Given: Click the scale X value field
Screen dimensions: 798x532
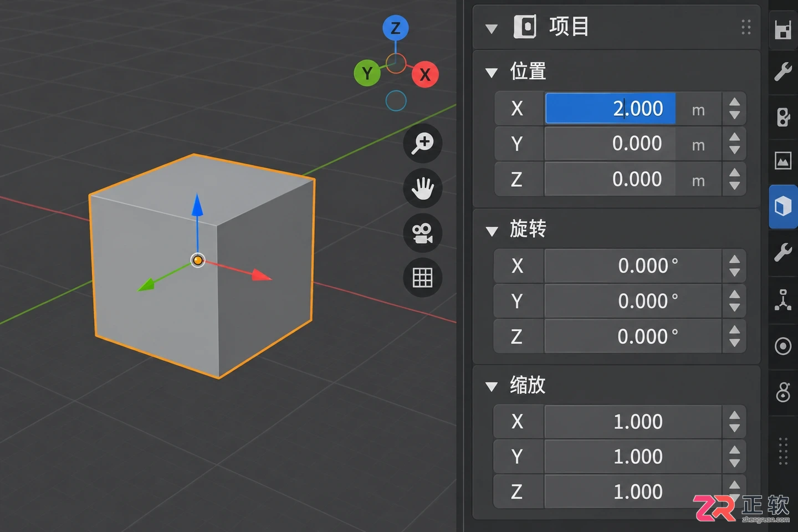Looking at the screenshot, I should (633, 422).
